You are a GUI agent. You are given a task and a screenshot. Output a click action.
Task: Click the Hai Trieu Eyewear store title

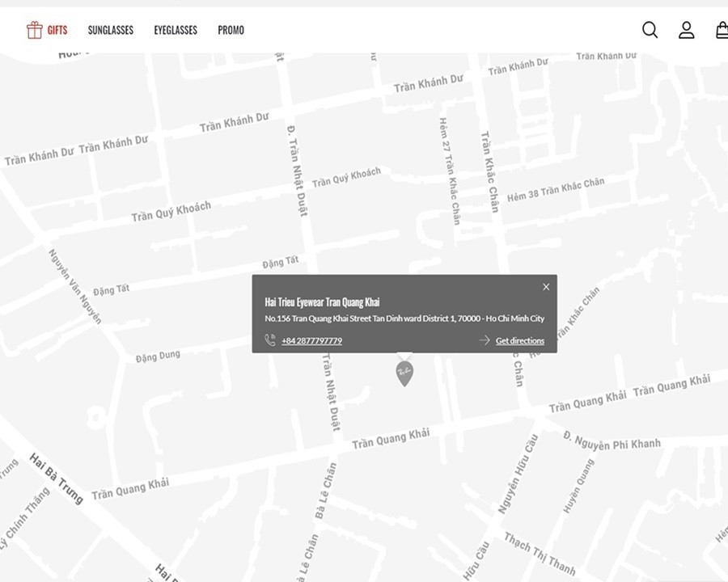(322, 302)
